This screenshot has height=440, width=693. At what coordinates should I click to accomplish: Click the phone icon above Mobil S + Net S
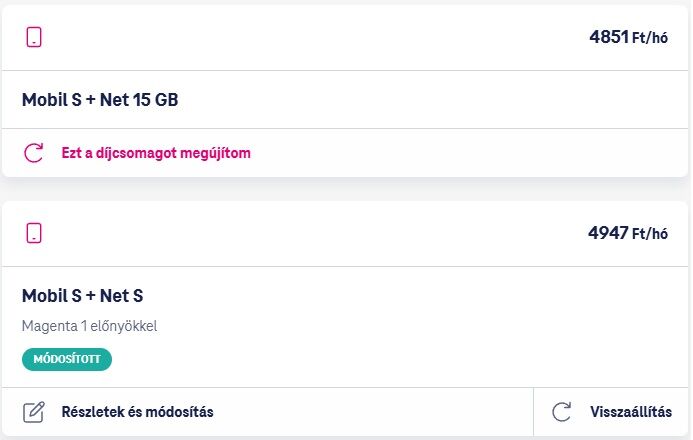click(x=34, y=233)
